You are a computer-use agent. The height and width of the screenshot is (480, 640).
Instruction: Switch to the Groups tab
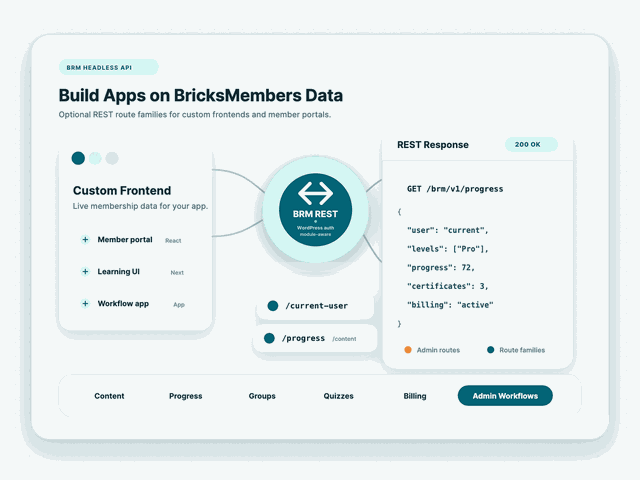click(262, 396)
